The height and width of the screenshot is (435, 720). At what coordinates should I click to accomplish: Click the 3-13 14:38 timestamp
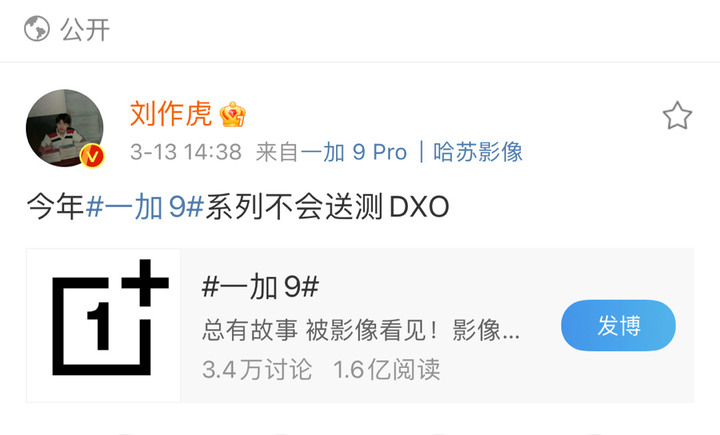click(186, 152)
